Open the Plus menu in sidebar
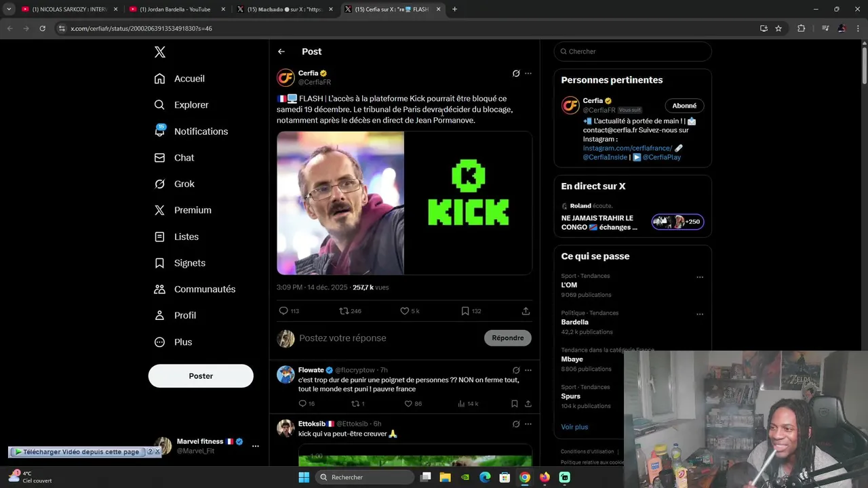868x488 pixels. [x=173, y=342]
